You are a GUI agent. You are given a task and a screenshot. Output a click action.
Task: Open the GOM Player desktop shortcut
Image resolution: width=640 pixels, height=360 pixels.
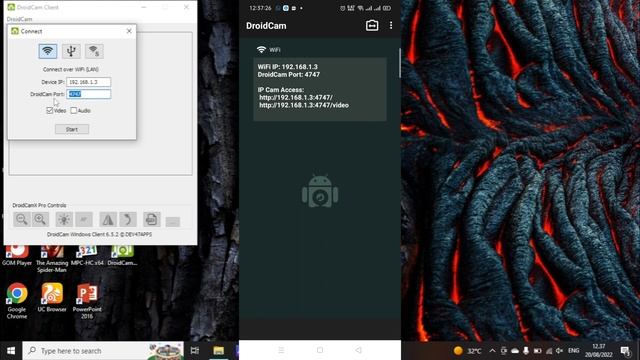point(17,256)
